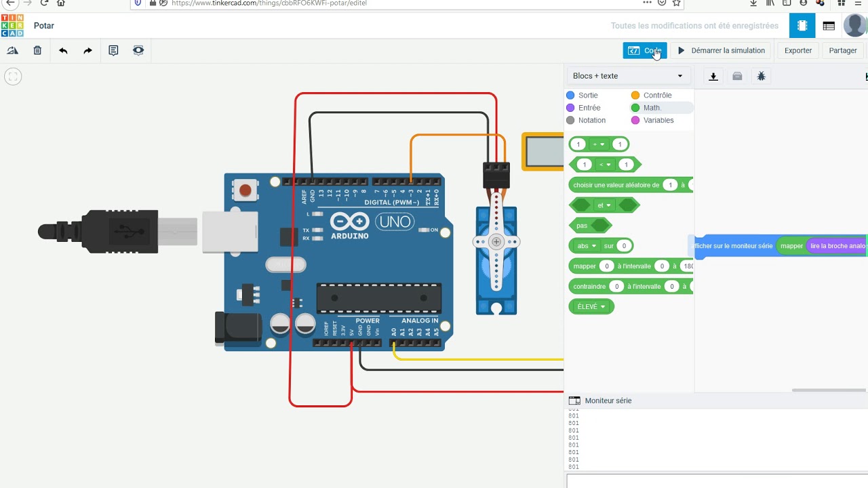
Task: Edit the value field in abs block
Action: [x=624, y=246]
